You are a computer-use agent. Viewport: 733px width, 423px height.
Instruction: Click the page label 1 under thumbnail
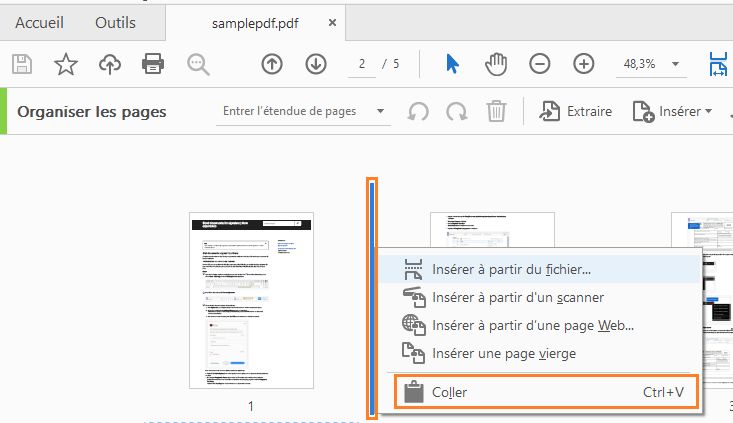pos(251,406)
